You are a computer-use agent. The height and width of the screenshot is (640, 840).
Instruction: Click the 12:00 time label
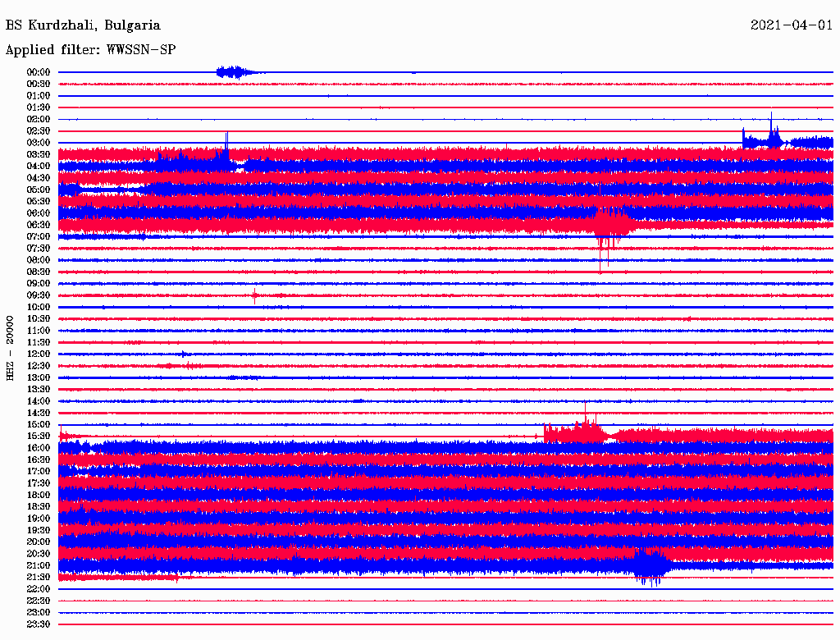[39, 354]
